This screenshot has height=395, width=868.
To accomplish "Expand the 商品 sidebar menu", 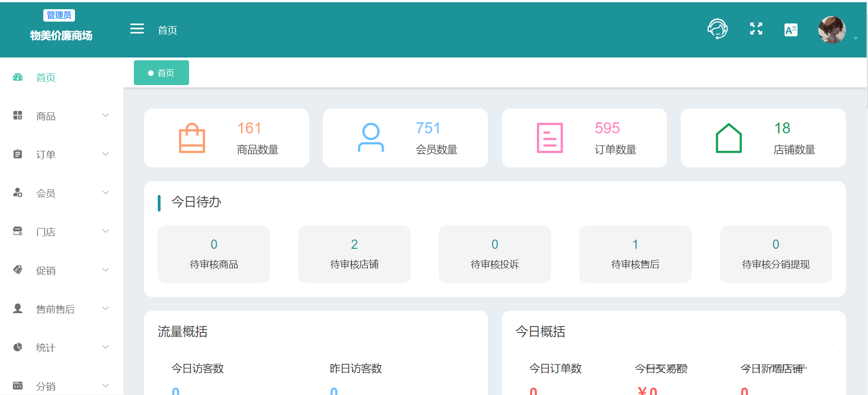I will 61,116.
